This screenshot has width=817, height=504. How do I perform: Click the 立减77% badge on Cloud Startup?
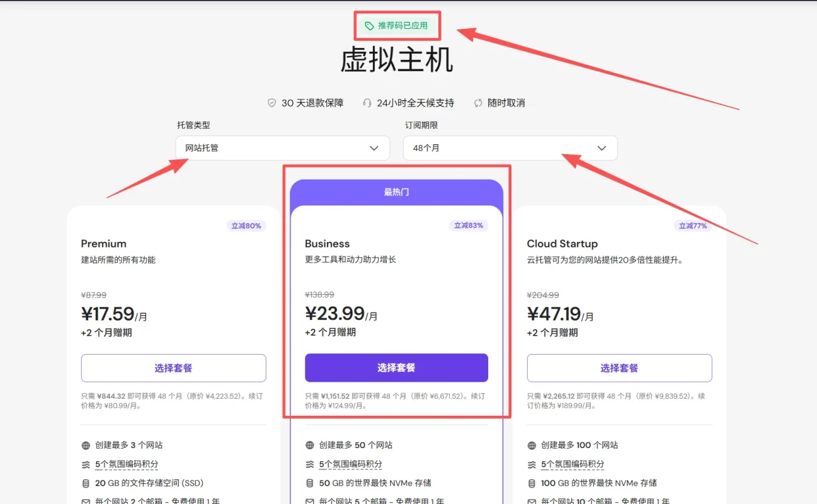pyautogui.click(x=692, y=226)
